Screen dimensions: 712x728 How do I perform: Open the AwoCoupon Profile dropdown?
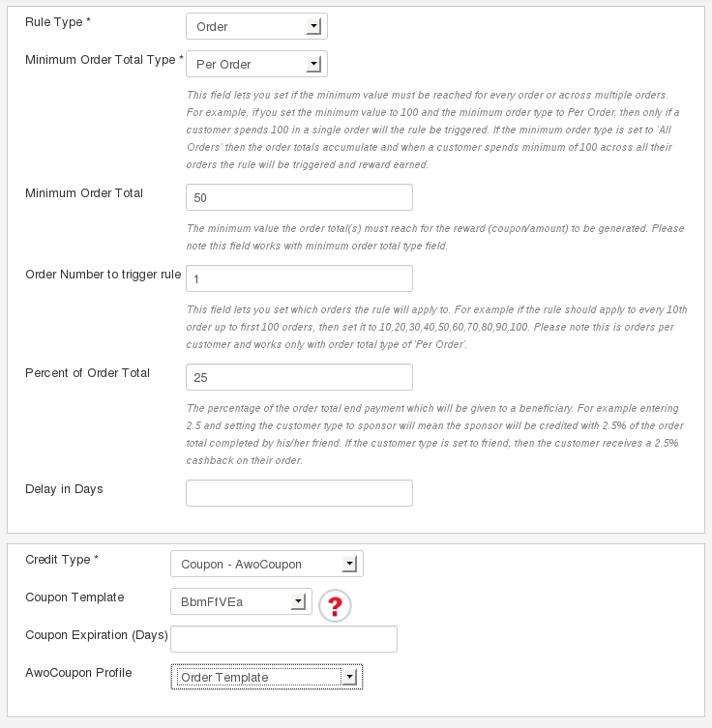pyautogui.click(x=267, y=677)
